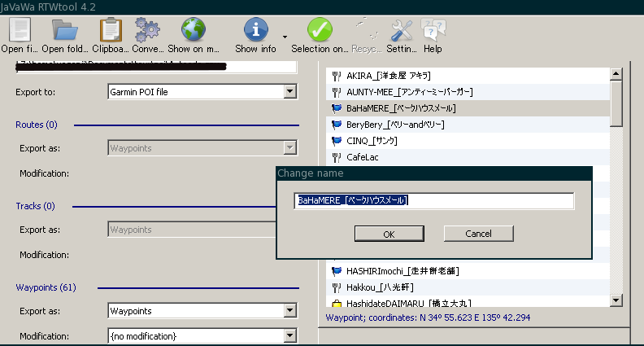Viewport: 644px width, 346px height.
Task: Click the blue flag icon next to BaHaMERE
Action: (337, 108)
